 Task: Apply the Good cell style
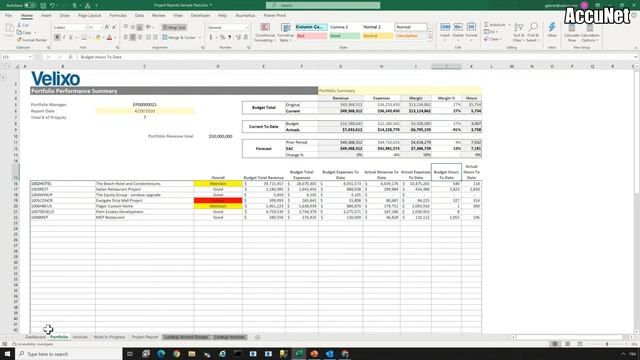[x=344, y=36]
